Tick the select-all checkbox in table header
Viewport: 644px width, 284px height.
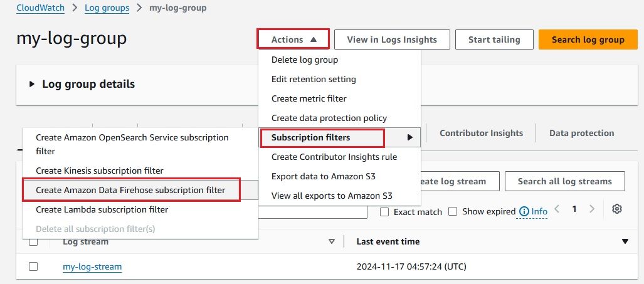point(33,242)
